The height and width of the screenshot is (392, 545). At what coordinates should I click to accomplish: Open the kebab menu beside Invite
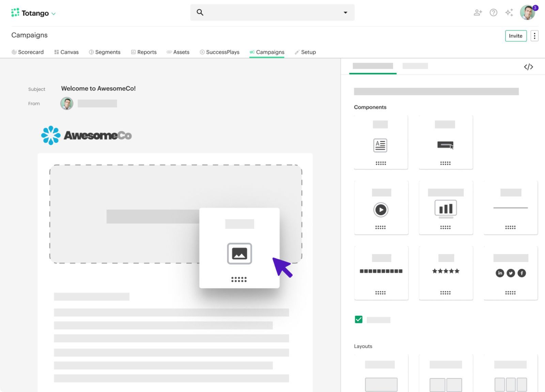point(534,35)
